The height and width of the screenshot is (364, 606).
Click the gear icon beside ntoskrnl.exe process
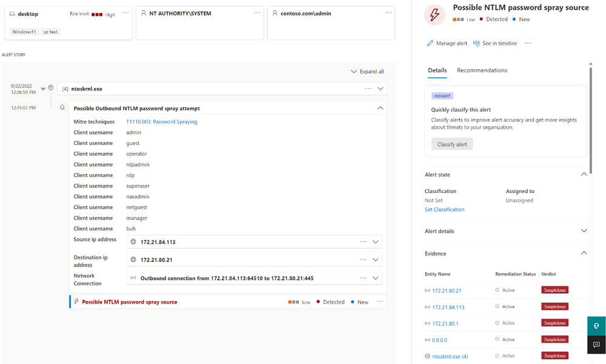50,88
